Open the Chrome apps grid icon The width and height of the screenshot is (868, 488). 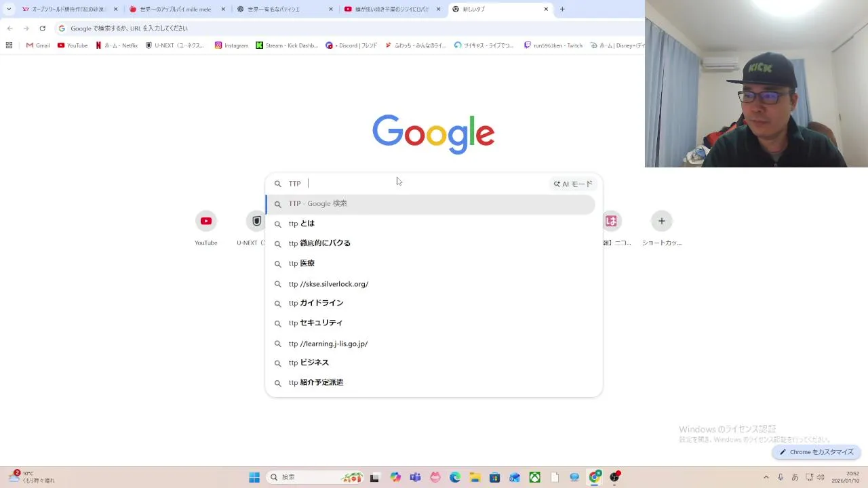[x=9, y=45]
